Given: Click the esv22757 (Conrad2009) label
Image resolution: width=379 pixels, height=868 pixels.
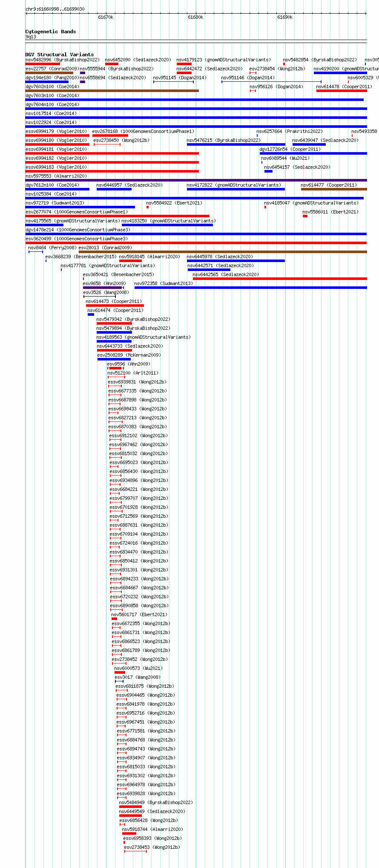Looking at the screenshot, I should click(x=52, y=69).
